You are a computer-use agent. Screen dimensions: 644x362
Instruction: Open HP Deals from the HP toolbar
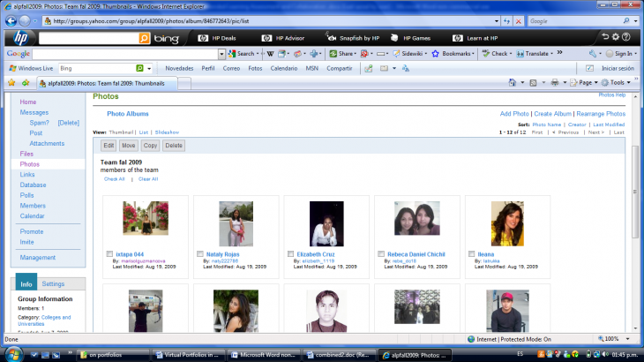pos(217,38)
